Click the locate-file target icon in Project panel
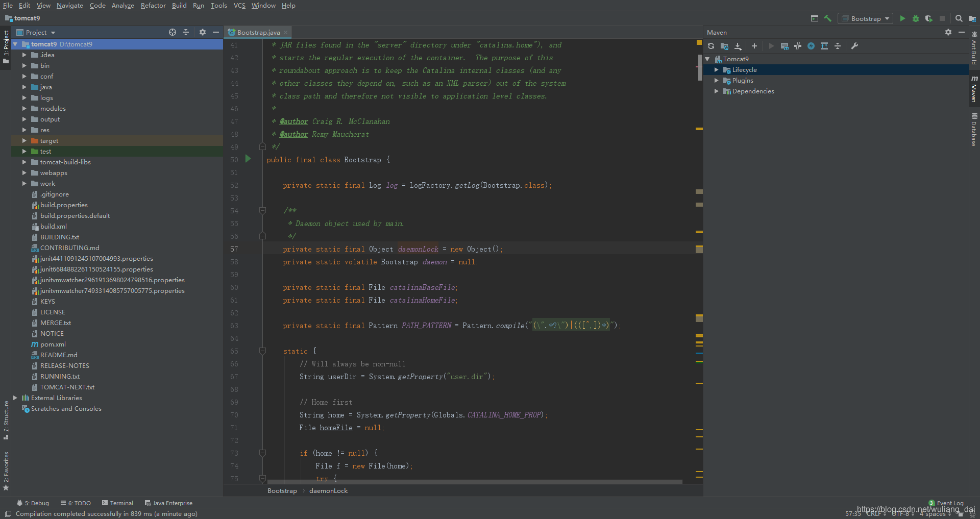The height and width of the screenshot is (519, 980). click(173, 32)
